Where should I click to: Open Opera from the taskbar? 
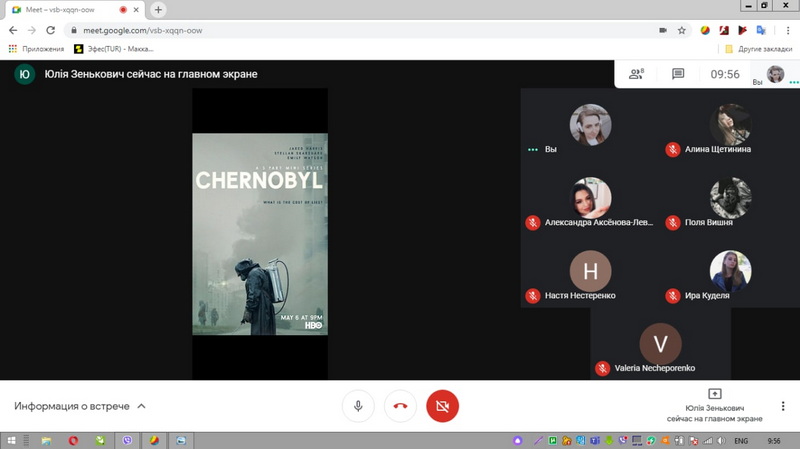[73, 440]
